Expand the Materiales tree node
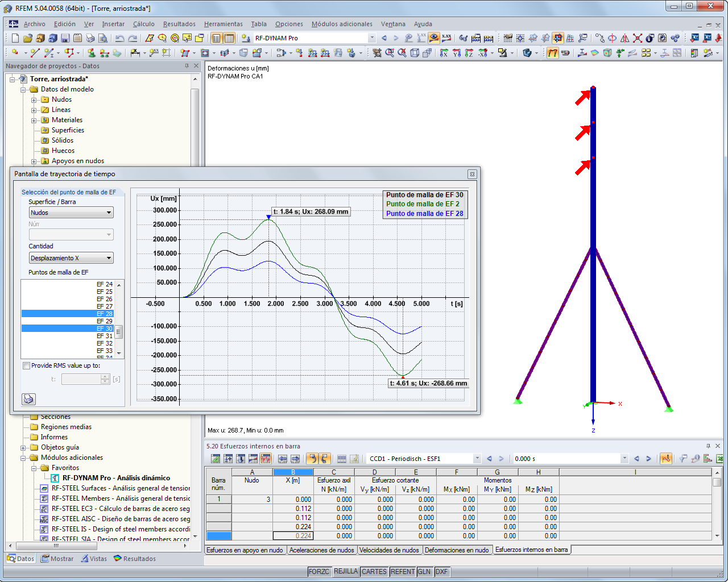 34,120
